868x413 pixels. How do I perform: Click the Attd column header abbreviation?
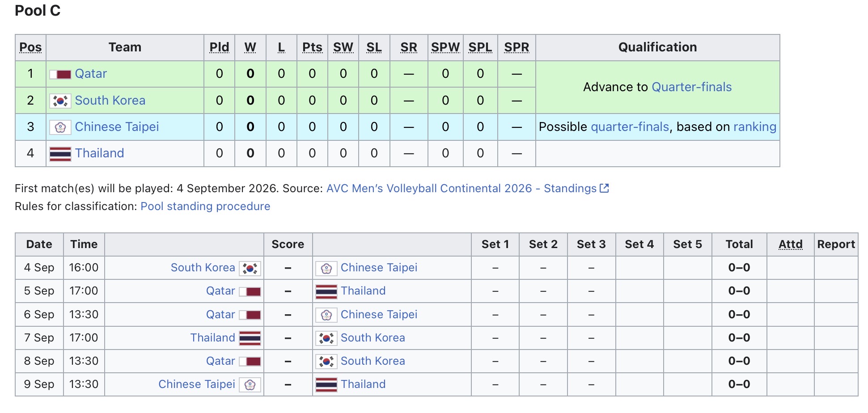pyautogui.click(x=791, y=244)
